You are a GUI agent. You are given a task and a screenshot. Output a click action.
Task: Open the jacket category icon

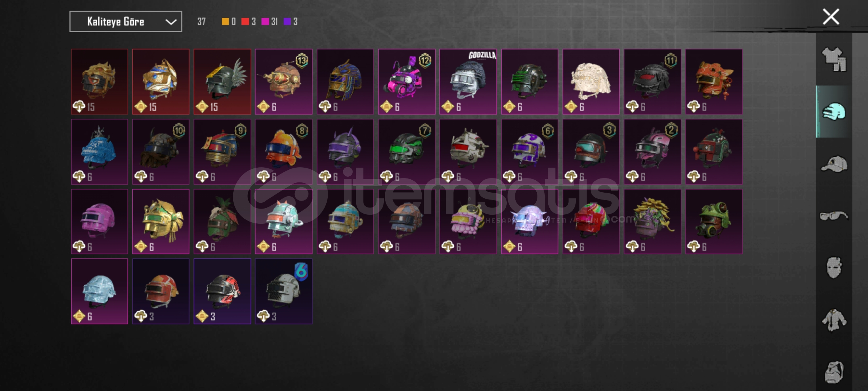point(834,320)
